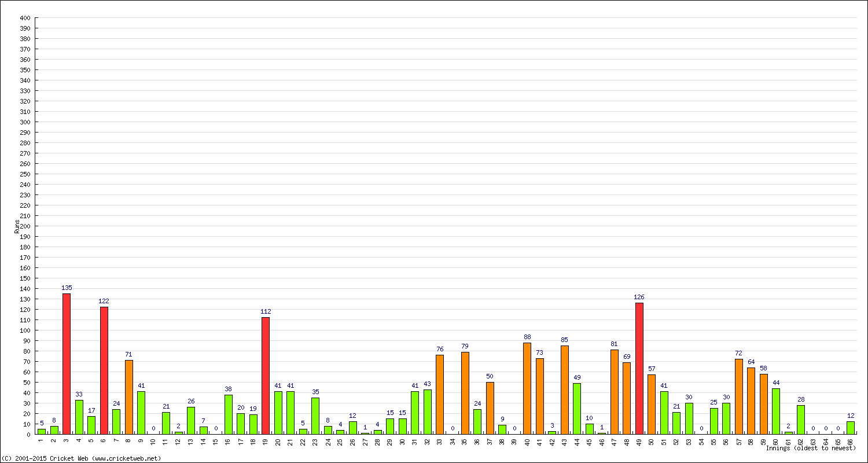This screenshot has width=868, height=463.
Task: Select innings number 19 on x-axis
Action: point(266,441)
